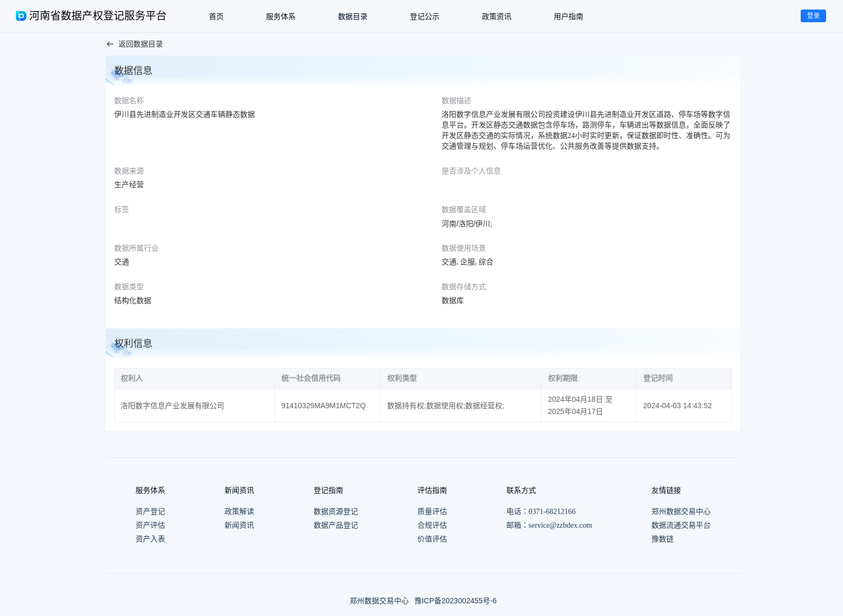Screen dimensions: 843x616
Task: Open footer link 资产评估
Action: [x=150, y=525]
